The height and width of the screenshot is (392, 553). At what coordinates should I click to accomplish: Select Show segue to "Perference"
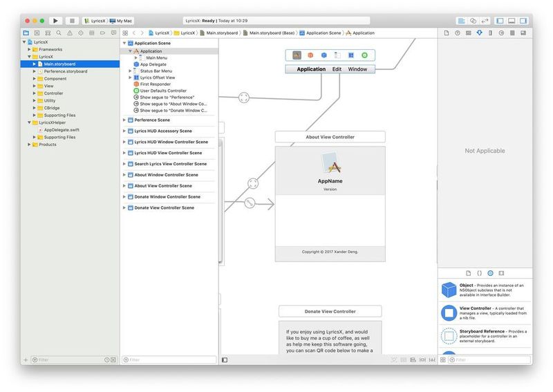coord(167,97)
